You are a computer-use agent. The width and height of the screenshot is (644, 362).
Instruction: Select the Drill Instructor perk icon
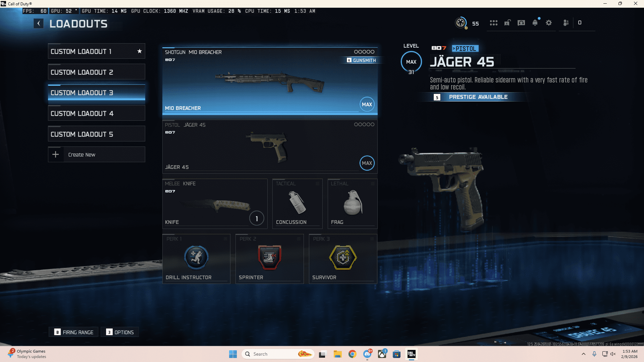196,257
